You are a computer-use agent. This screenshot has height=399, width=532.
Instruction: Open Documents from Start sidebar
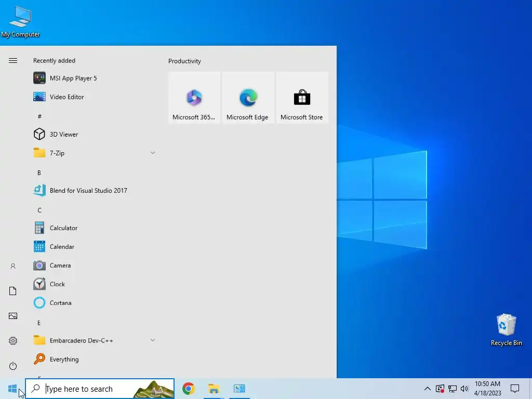click(x=13, y=291)
